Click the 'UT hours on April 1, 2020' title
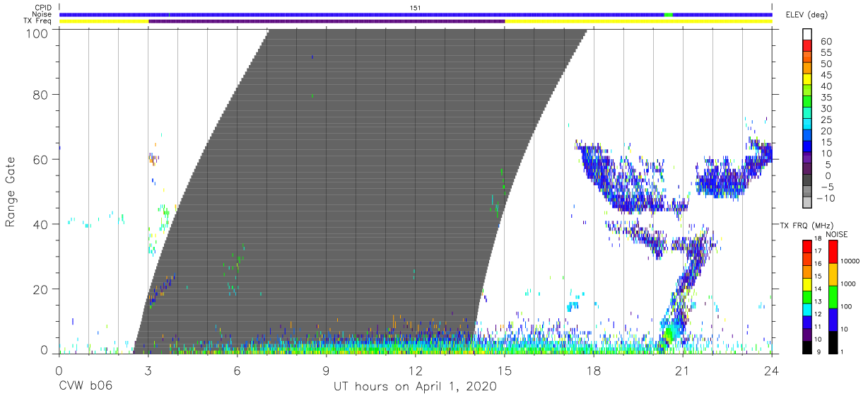The image size is (868, 401). [416, 386]
